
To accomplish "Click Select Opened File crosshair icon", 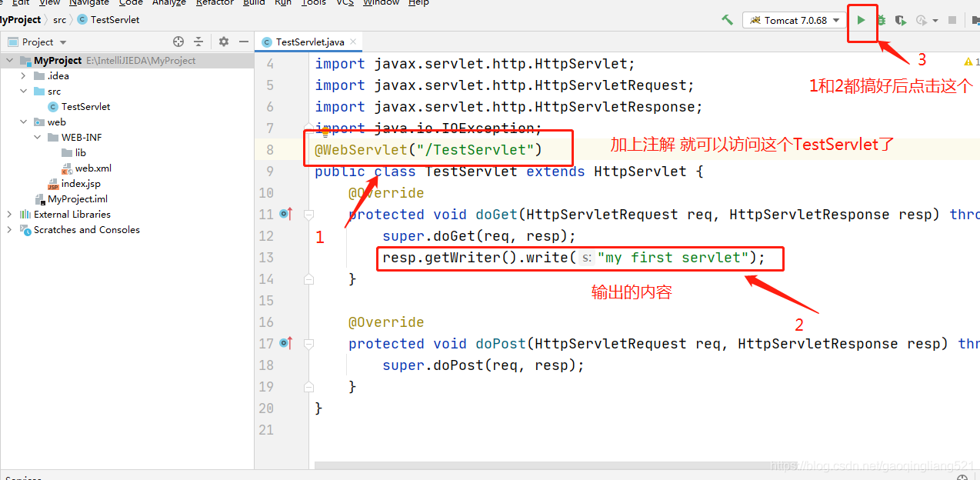I will tap(178, 41).
